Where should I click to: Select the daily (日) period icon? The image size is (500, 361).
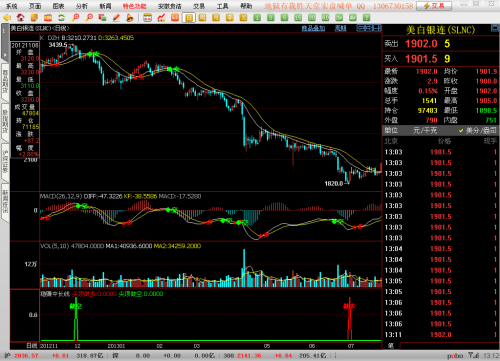(189, 18)
